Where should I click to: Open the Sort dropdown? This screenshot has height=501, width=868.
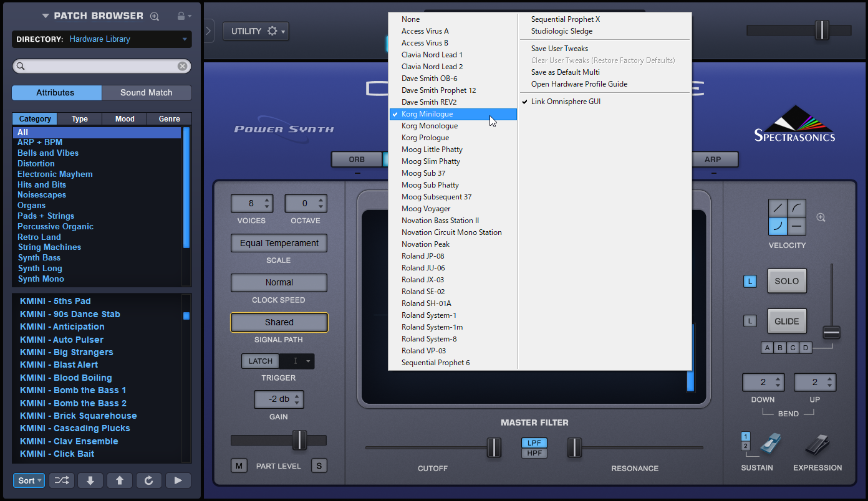[x=29, y=480]
